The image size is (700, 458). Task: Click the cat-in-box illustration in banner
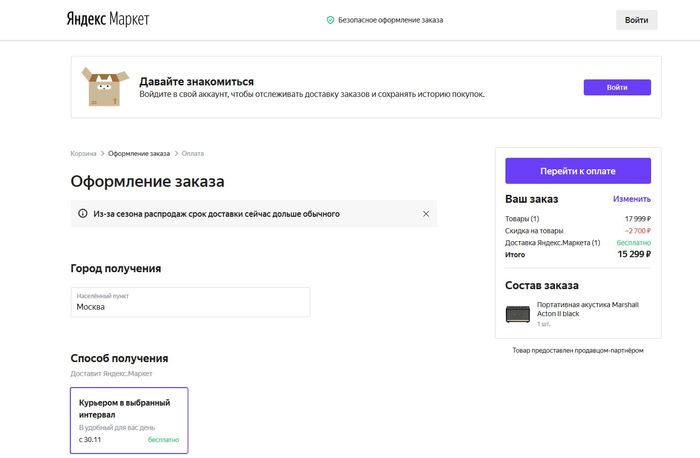click(x=103, y=87)
